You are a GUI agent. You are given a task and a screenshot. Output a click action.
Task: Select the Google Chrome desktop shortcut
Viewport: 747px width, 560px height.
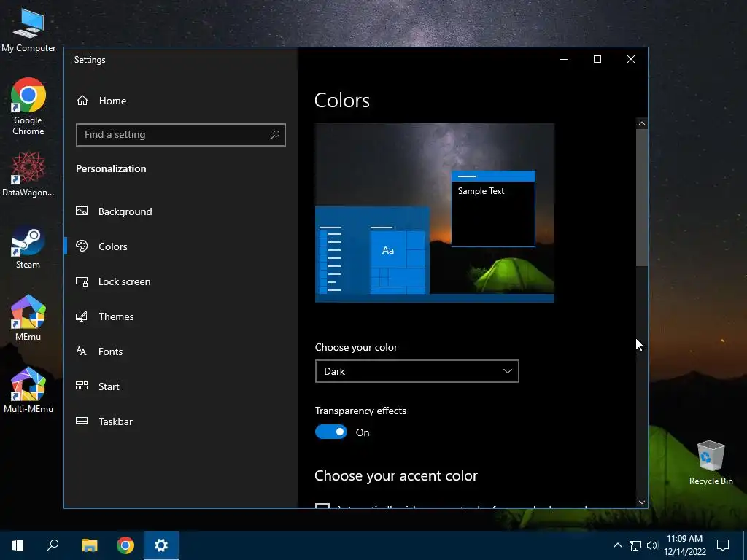(28, 106)
